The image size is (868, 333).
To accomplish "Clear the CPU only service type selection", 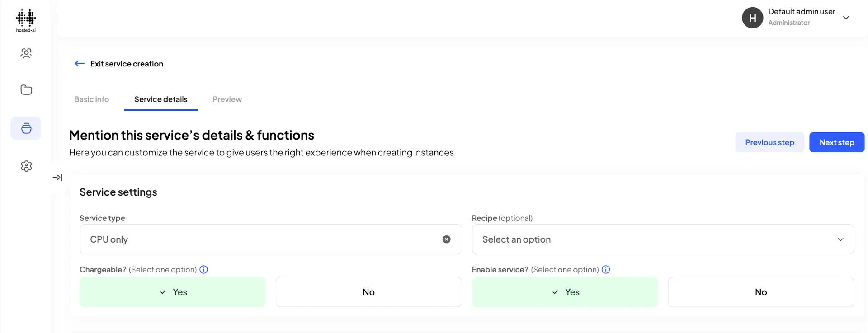I will tap(446, 239).
